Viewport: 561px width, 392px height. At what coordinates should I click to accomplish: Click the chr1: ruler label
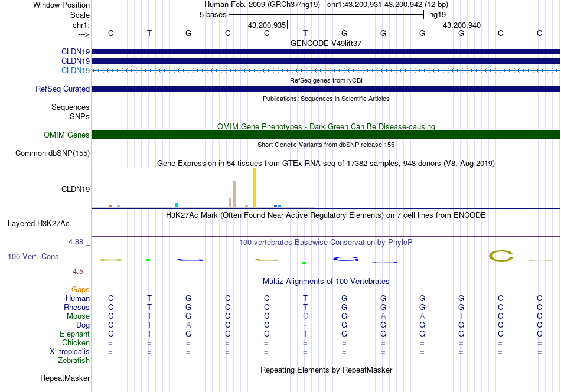(81, 25)
